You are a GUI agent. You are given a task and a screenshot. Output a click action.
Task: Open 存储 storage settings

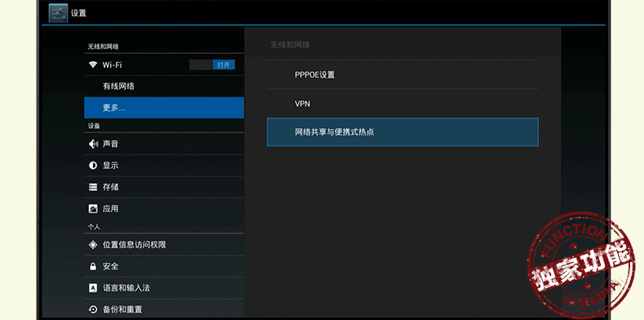(x=164, y=187)
